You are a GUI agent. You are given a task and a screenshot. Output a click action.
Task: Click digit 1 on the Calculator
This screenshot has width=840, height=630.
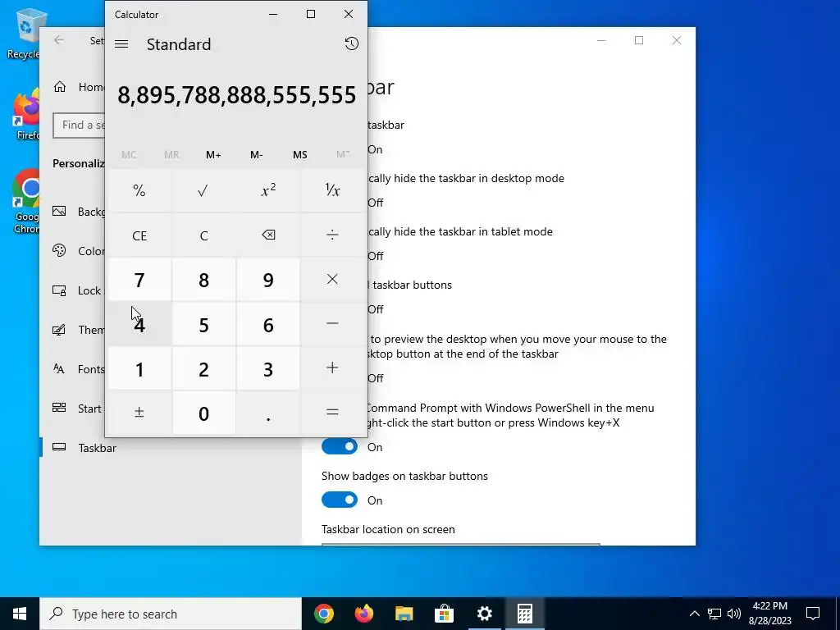coord(139,368)
